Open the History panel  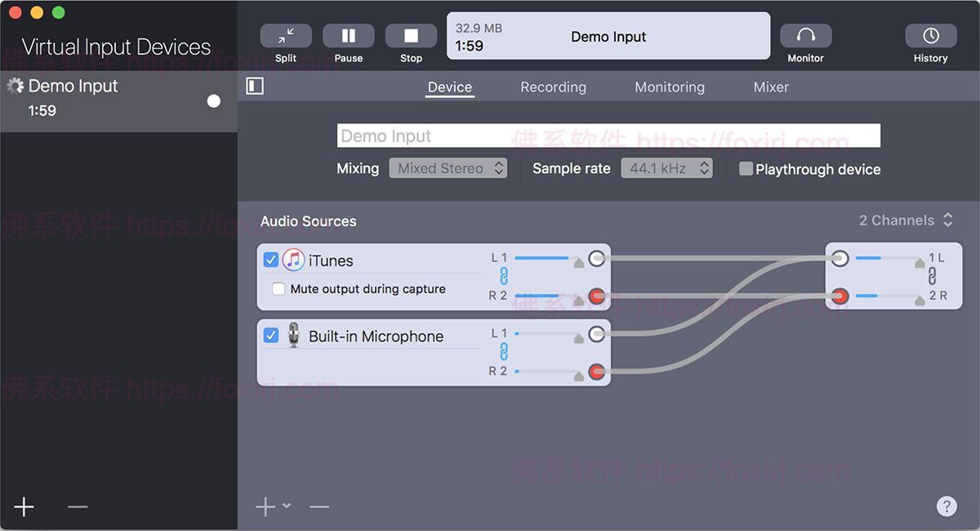pos(930,37)
